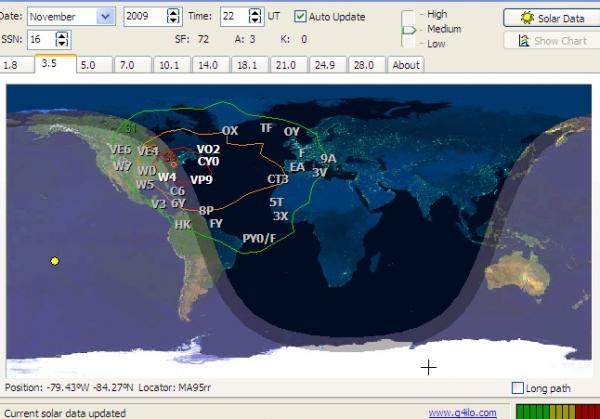Click the Show Chart button
600x419 pixels.
[553, 41]
